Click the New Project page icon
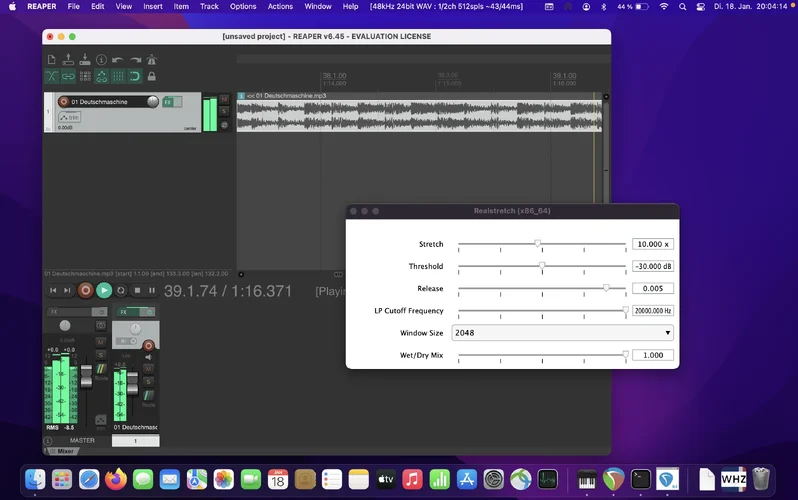 pyautogui.click(x=52, y=60)
